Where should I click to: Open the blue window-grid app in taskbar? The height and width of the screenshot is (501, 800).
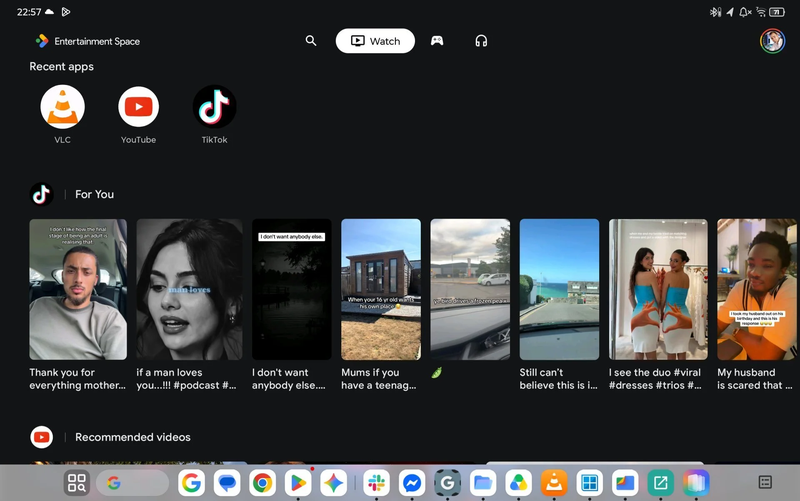click(x=589, y=483)
